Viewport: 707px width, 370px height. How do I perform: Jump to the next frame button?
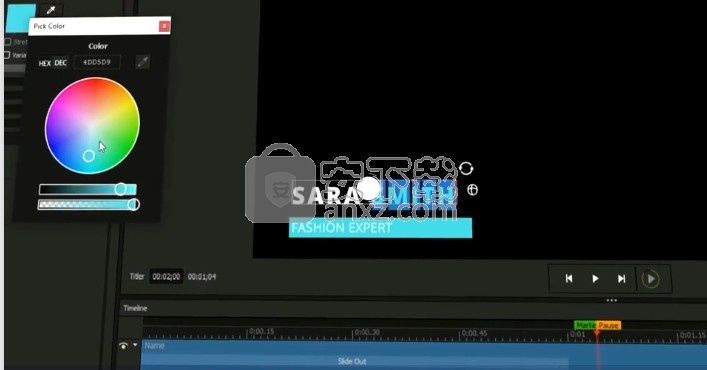coord(621,279)
